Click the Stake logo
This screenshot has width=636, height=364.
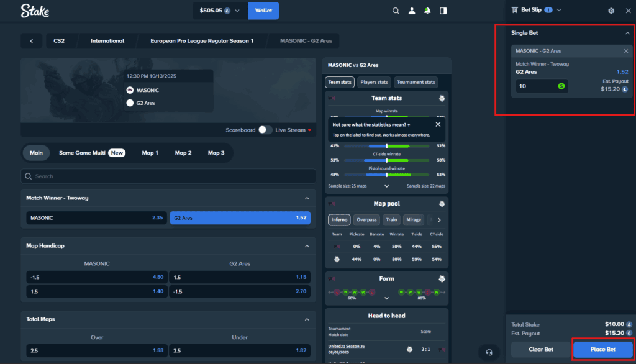tap(34, 11)
